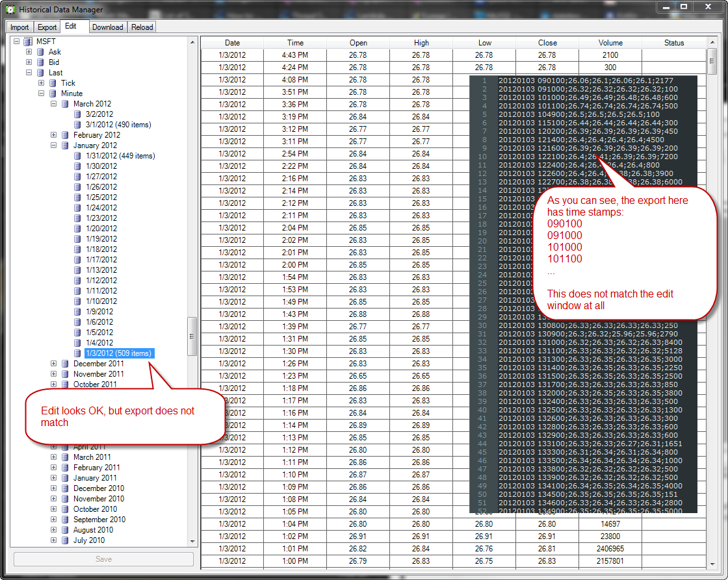The height and width of the screenshot is (580, 728).
Task: Click the 1:00 PM time cell
Action: [x=295, y=561]
